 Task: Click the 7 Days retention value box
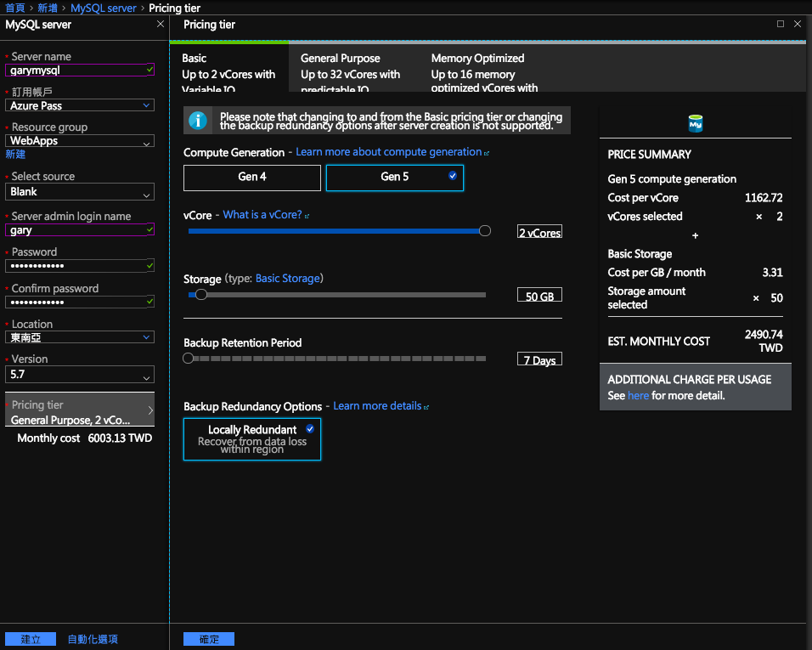(539, 359)
